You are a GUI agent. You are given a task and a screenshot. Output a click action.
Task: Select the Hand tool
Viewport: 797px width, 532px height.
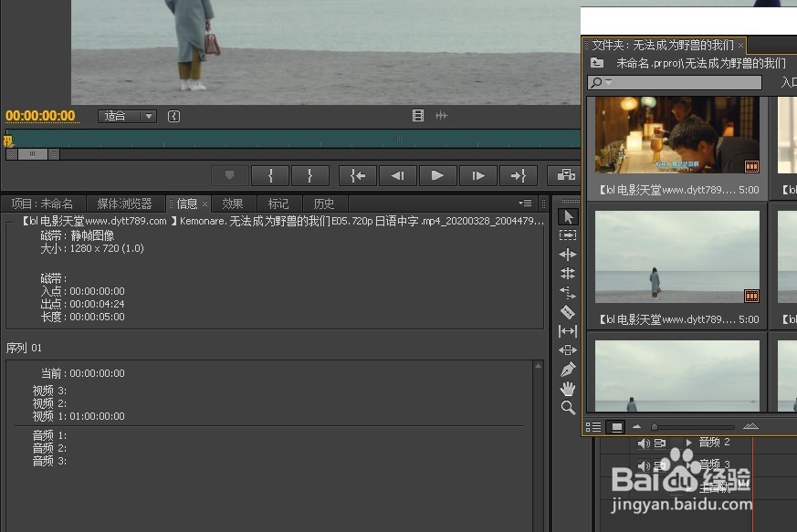[x=568, y=389]
